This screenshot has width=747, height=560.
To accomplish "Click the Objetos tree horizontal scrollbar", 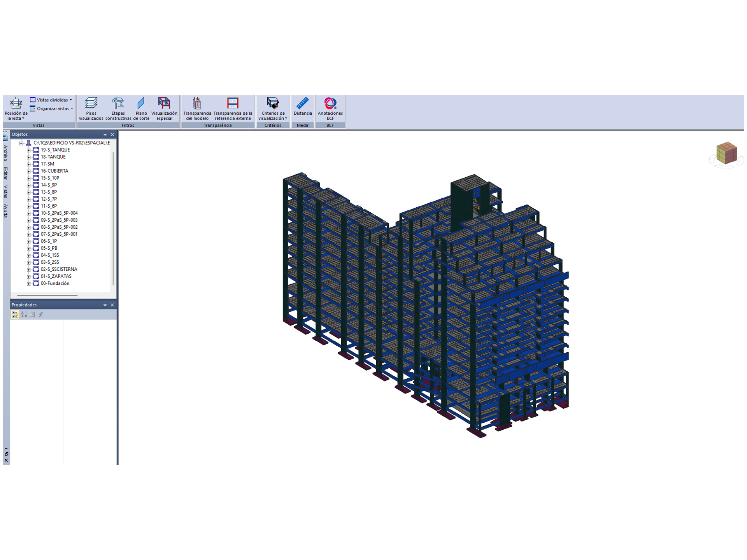I will point(47,296).
